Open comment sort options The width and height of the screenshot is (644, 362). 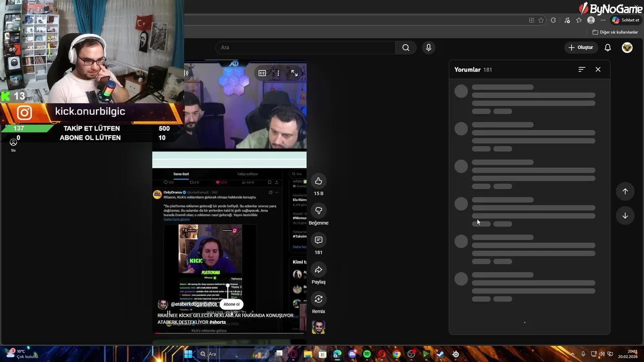[x=582, y=69]
